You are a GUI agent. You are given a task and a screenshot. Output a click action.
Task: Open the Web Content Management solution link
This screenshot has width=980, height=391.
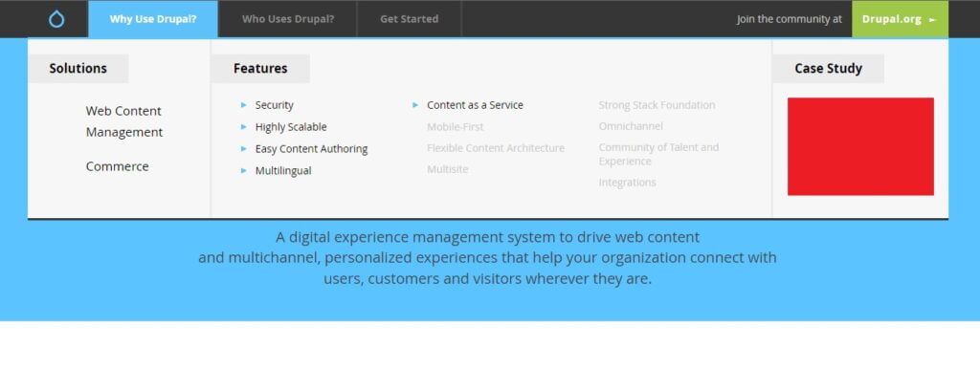tap(123, 121)
